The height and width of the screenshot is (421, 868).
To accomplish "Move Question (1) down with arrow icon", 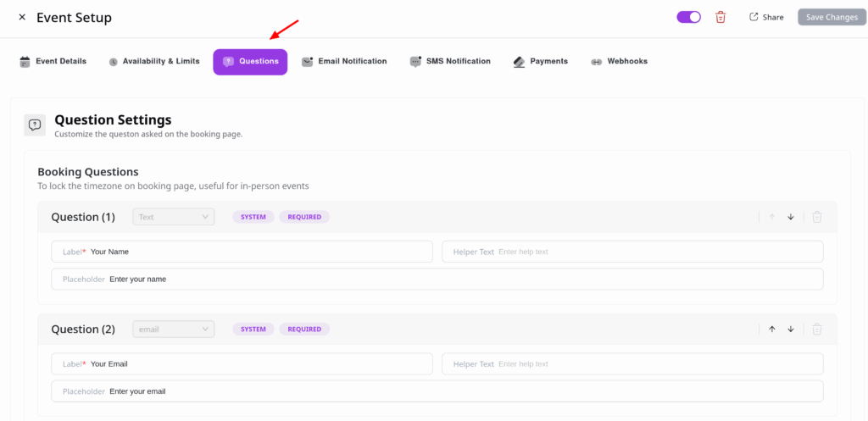I will pos(791,217).
